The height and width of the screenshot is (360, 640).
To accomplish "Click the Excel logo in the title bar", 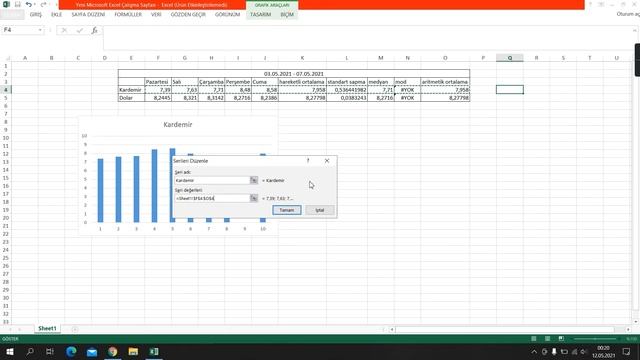I will coord(6,4).
